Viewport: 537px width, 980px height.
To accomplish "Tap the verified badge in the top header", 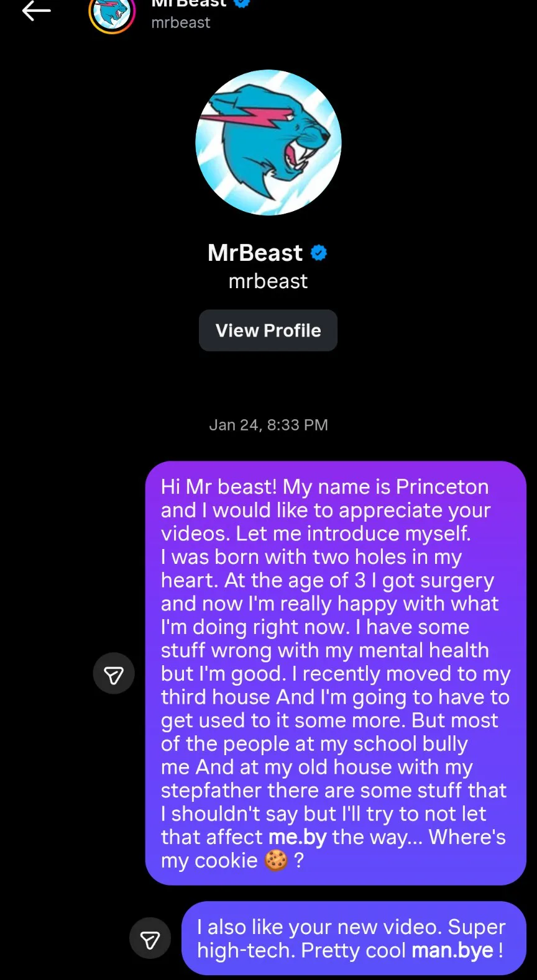I will click(242, 3).
